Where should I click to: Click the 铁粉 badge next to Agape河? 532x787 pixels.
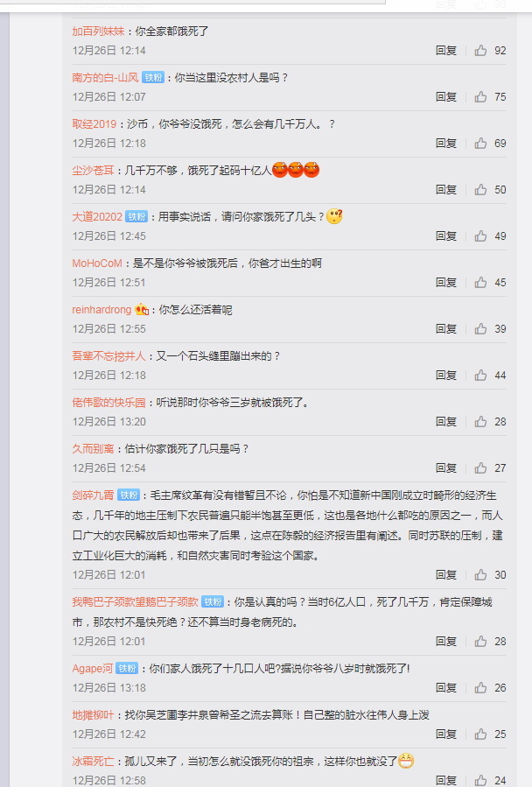click(127, 669)
